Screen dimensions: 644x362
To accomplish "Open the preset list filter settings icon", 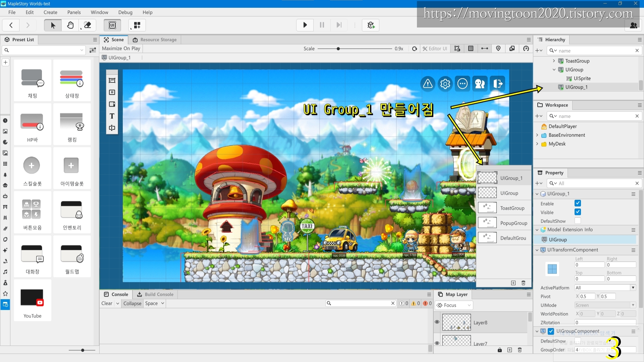I will pyautogui.click(x=93, y=50).
